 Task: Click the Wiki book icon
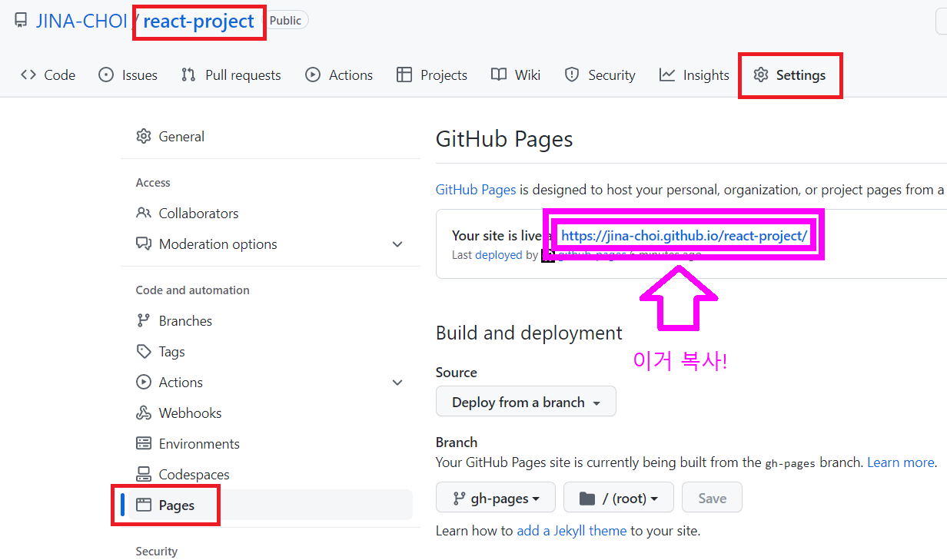pos(499,75)
